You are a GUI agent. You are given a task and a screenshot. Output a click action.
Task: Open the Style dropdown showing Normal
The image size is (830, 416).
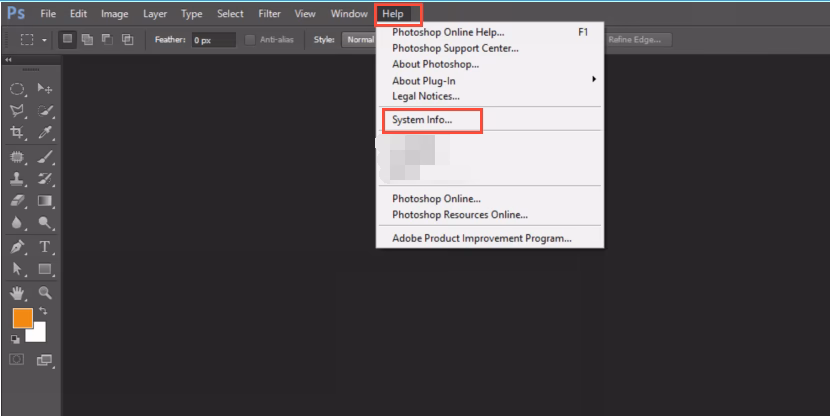coord(360,40)
